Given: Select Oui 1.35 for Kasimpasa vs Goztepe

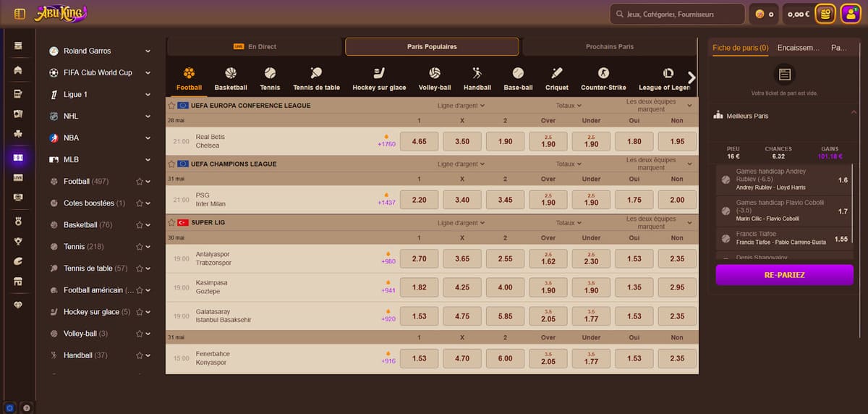Looking at the screenshot, I should pyautogui.click(x=634, y=287).
